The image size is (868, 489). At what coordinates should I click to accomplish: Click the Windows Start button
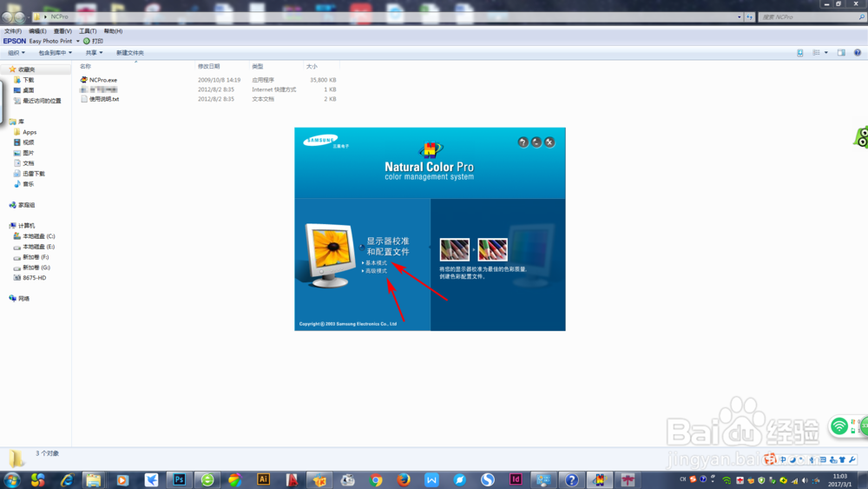[11, 479]
